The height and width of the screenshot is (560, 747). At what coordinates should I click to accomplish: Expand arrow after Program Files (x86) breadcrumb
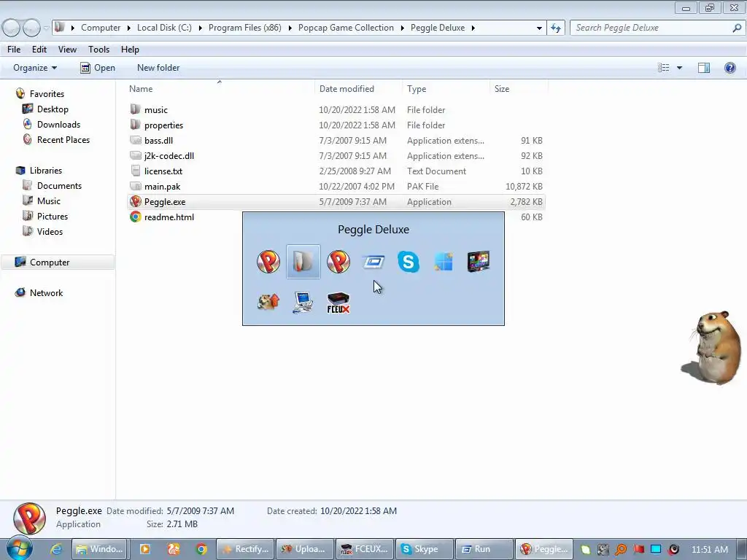[x=290, y=28]
